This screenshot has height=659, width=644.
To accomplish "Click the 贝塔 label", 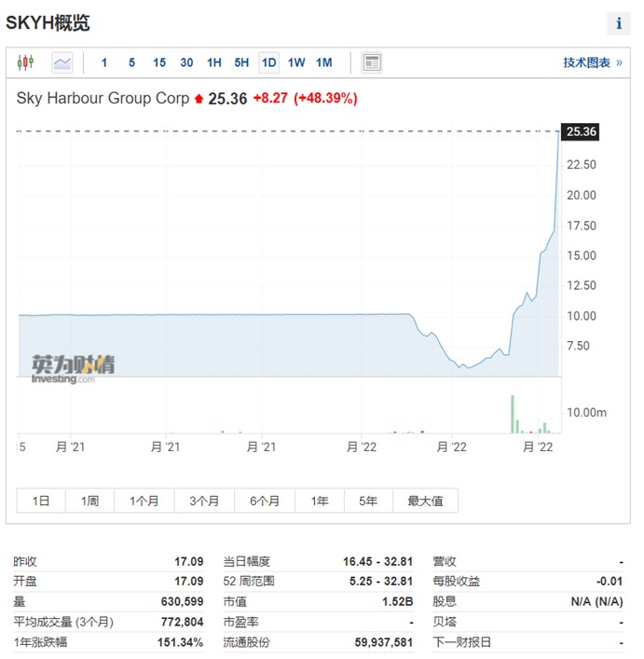I will coord(445,622).
